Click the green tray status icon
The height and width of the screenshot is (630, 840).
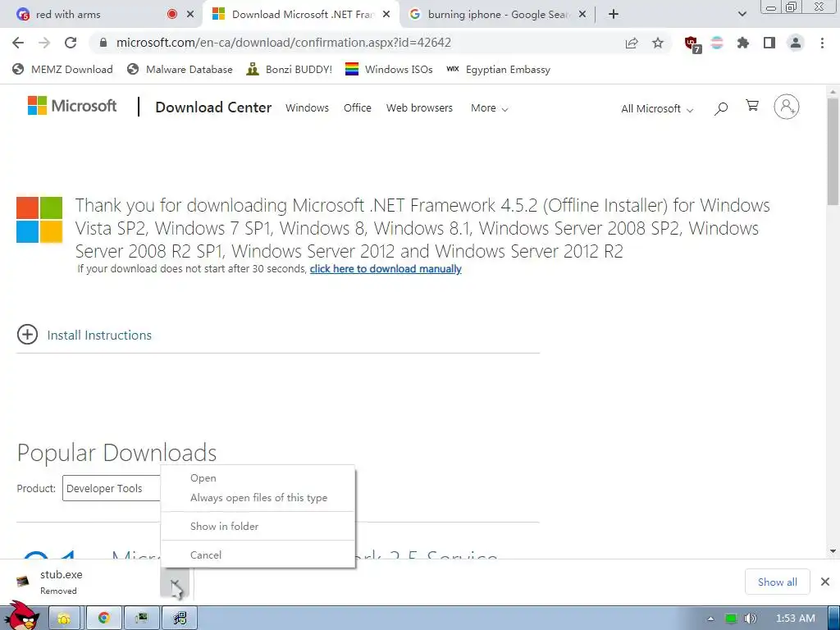point(731,619)
